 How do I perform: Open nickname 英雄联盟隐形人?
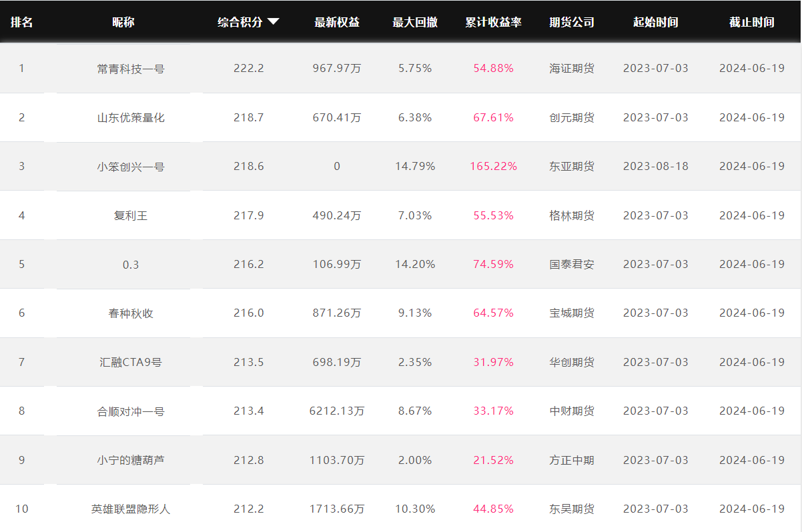pyautogui.click(x=131, y=509)
